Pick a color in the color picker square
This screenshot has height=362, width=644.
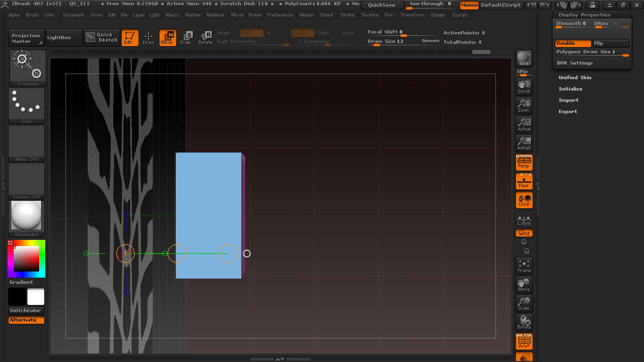click(26, 259)
